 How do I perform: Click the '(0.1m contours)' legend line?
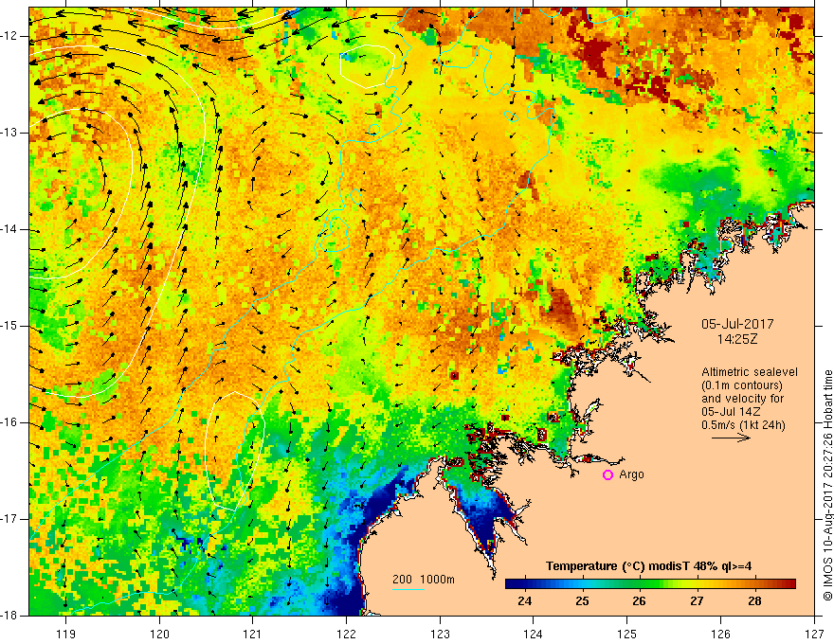(742, 385)
